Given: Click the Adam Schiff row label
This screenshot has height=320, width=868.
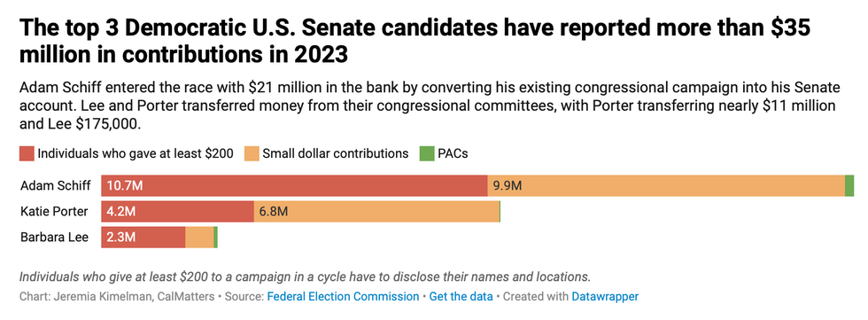Looking at the screenshot, I should click(x=55, y=185).
